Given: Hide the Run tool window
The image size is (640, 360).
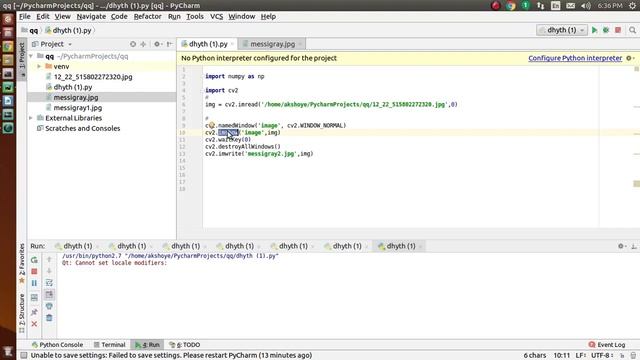Looking at the screenshot, I should 634,246.
